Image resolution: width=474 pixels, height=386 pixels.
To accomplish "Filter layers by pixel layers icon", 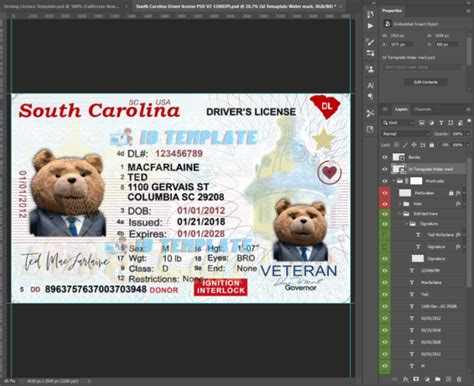I will [422, 123].
